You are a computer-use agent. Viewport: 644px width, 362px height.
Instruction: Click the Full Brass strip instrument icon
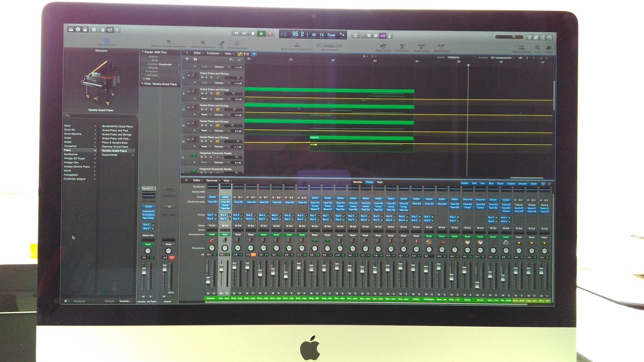[x=429, y=242]
